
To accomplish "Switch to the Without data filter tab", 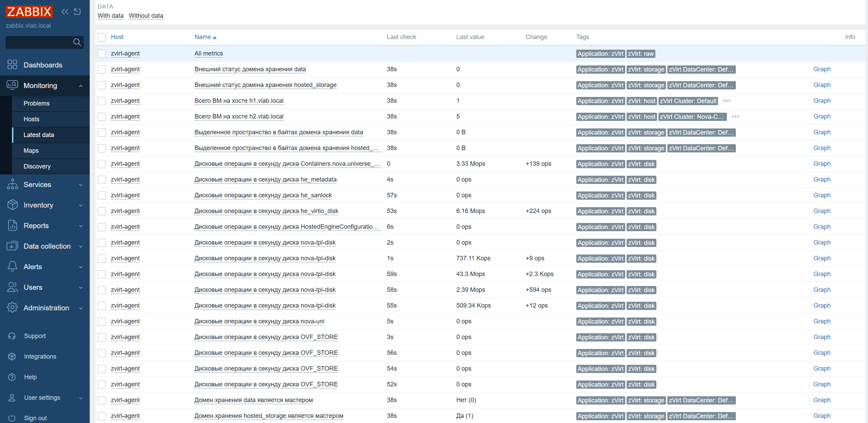I will point(146,16).
